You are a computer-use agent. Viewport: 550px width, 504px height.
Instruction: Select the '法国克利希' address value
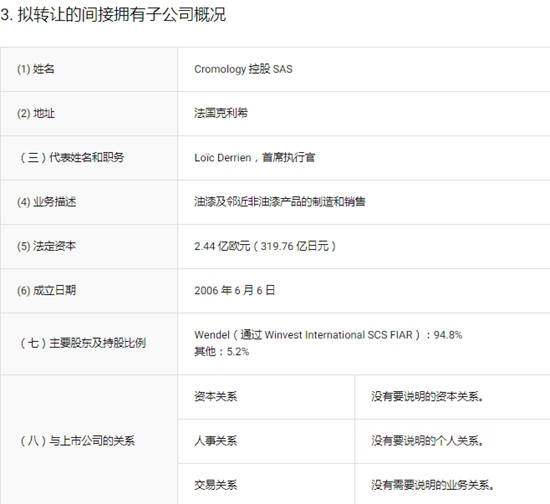coord(221,113)
